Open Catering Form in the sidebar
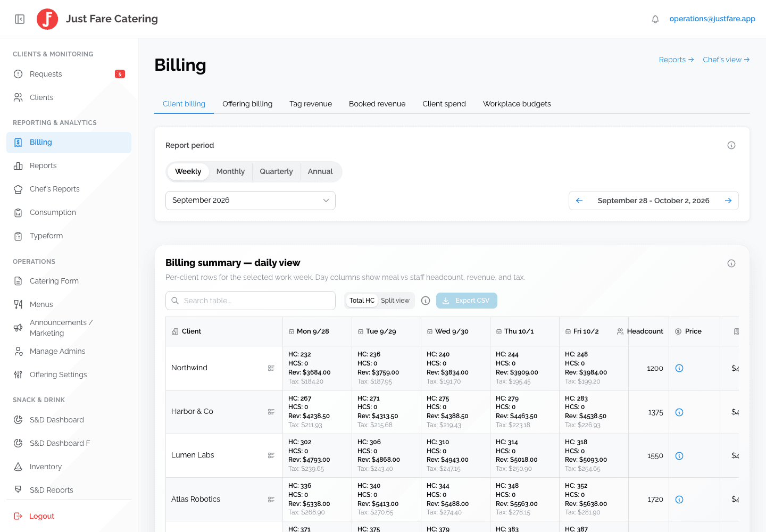Viewport: 766px width, 532px height. click(69, 281)
